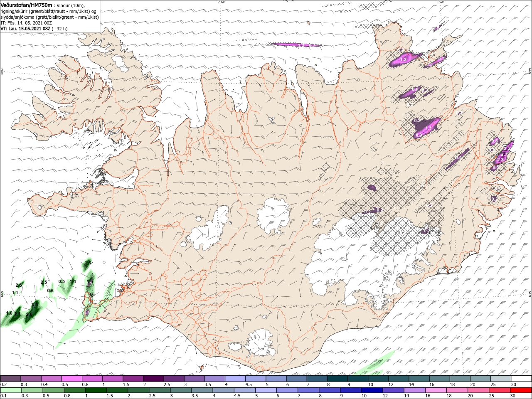Click the '(+32 h)' forecast offset text
The width and height of the screenshot is (532, 399).
coord(60,29)
